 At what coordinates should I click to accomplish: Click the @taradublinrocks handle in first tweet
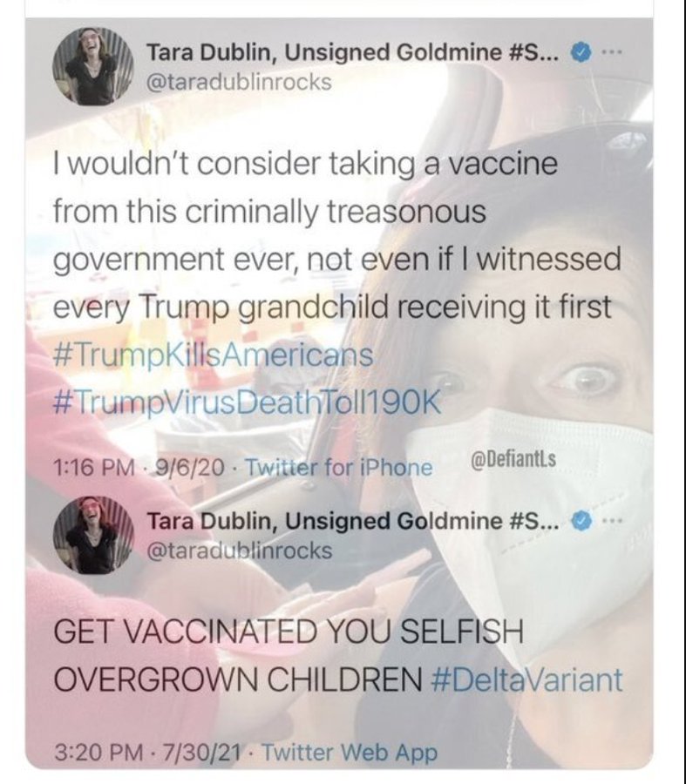239,82
